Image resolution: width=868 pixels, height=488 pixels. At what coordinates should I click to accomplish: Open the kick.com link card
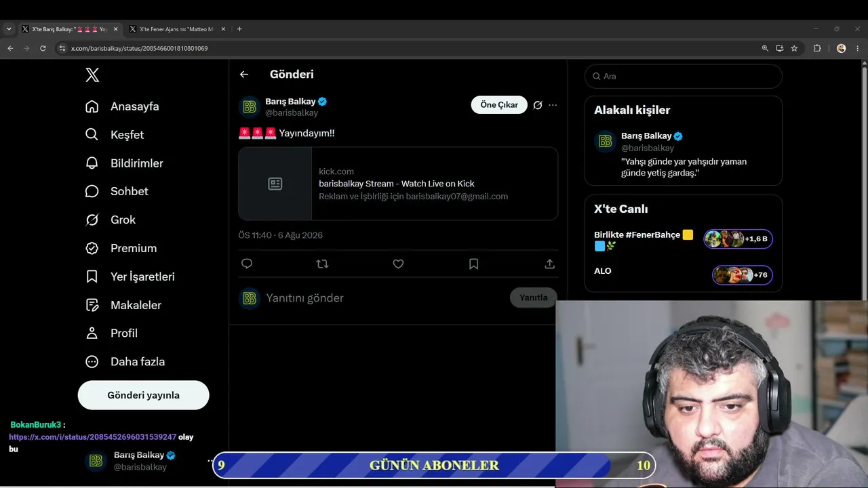[x=398, y=184]
